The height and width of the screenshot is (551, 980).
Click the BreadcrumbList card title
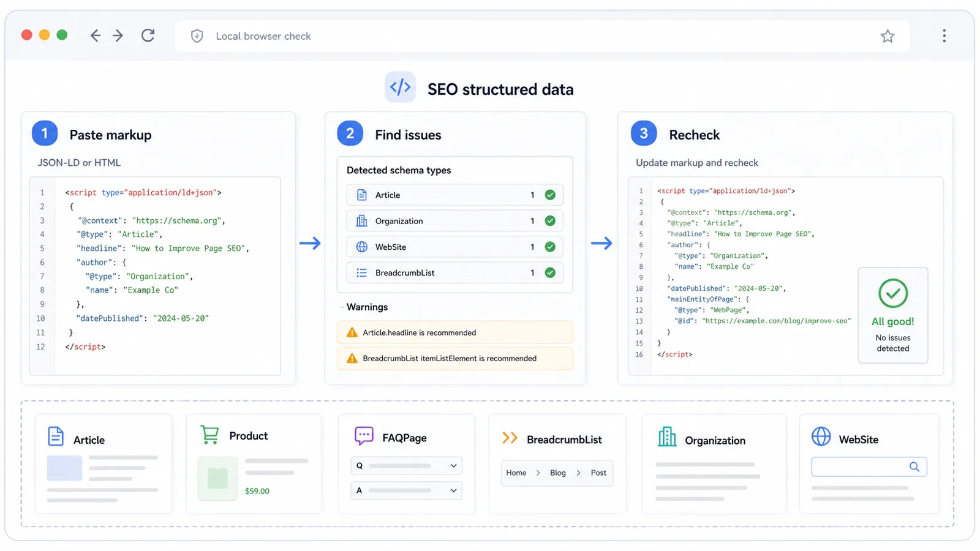[x=564, y=440]
